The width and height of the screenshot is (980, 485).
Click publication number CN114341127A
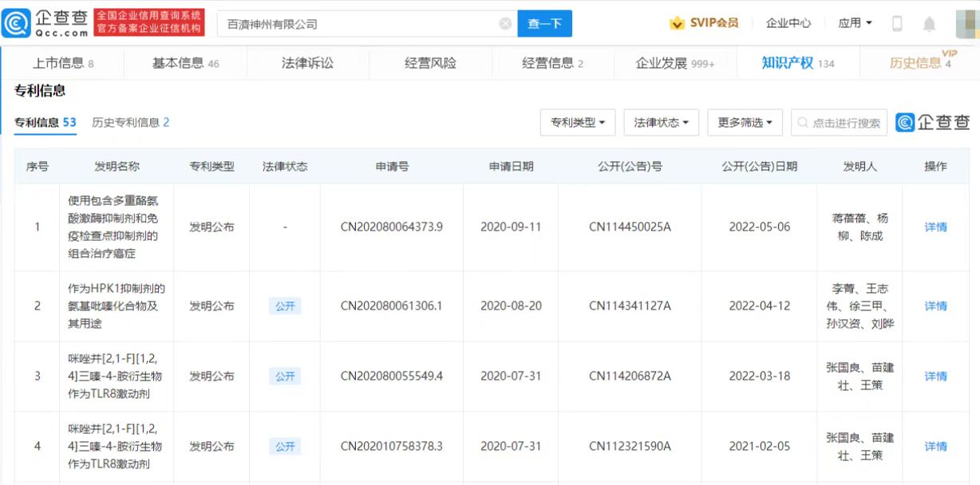tap(630, 306)
